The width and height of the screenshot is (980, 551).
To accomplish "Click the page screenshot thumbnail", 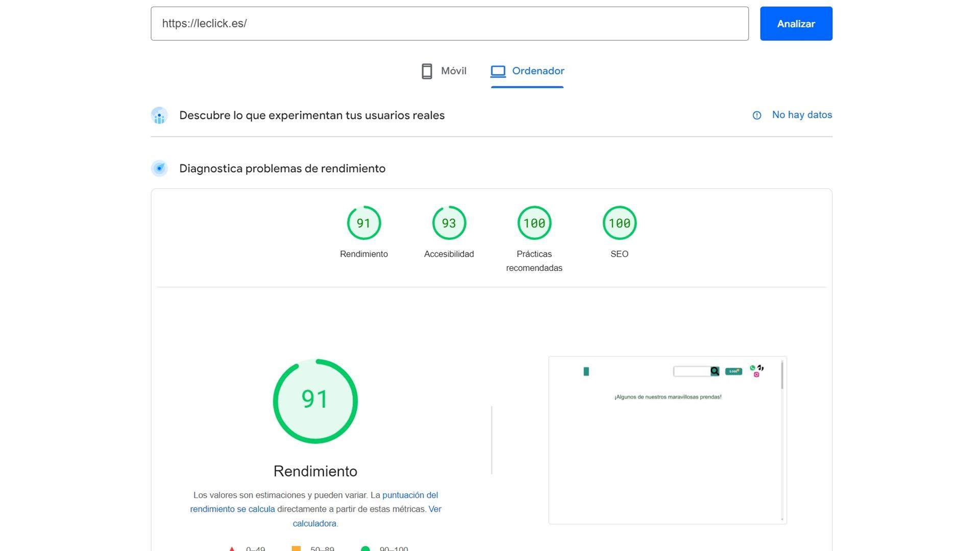I will pyautogui.click(x=668, y=440).
